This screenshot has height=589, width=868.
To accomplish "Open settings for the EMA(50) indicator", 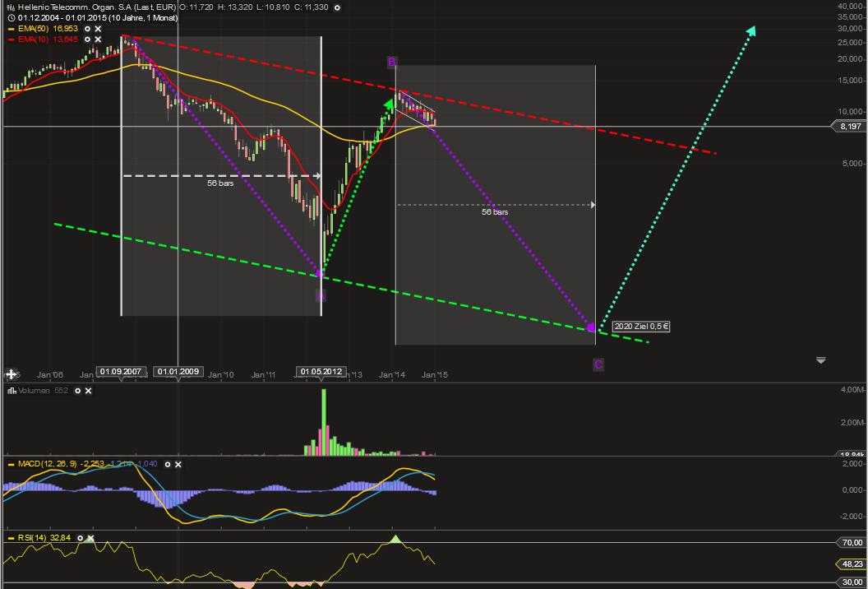I will click(87, 28).
